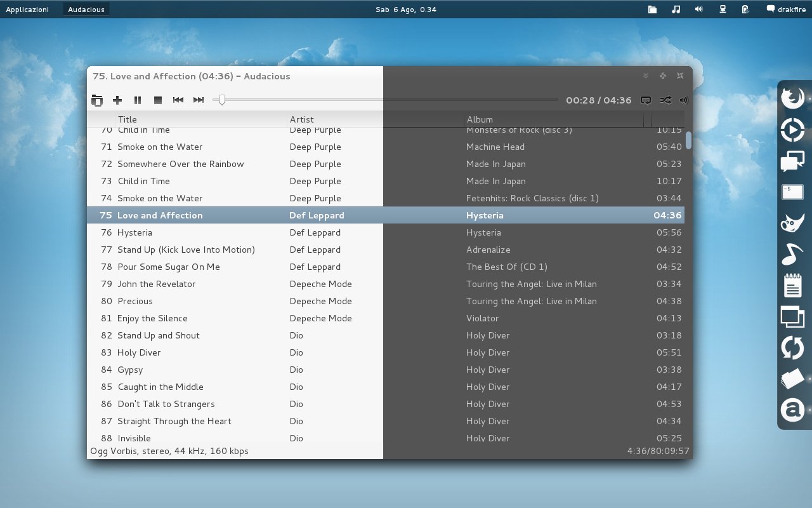812x508 pixels.
Task: Open the clock showing Sab 6 Ago, 0.34
Action: [x=406, y=10]
